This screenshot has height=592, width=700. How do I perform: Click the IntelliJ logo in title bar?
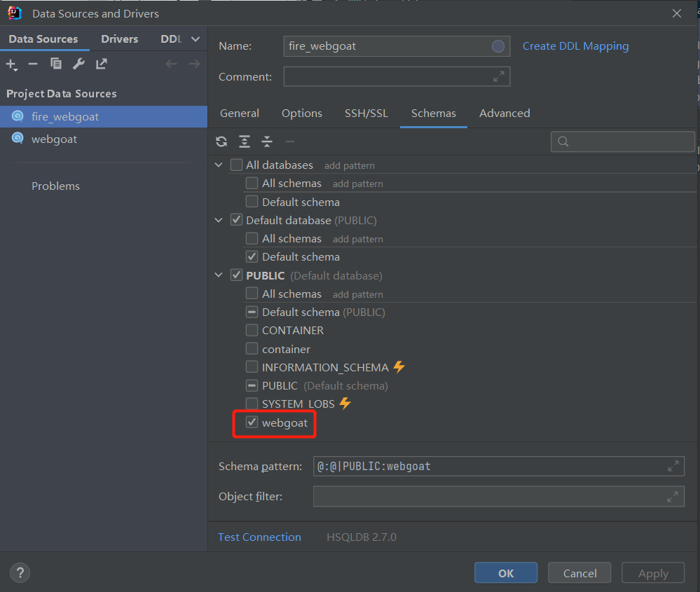(15, 13)
